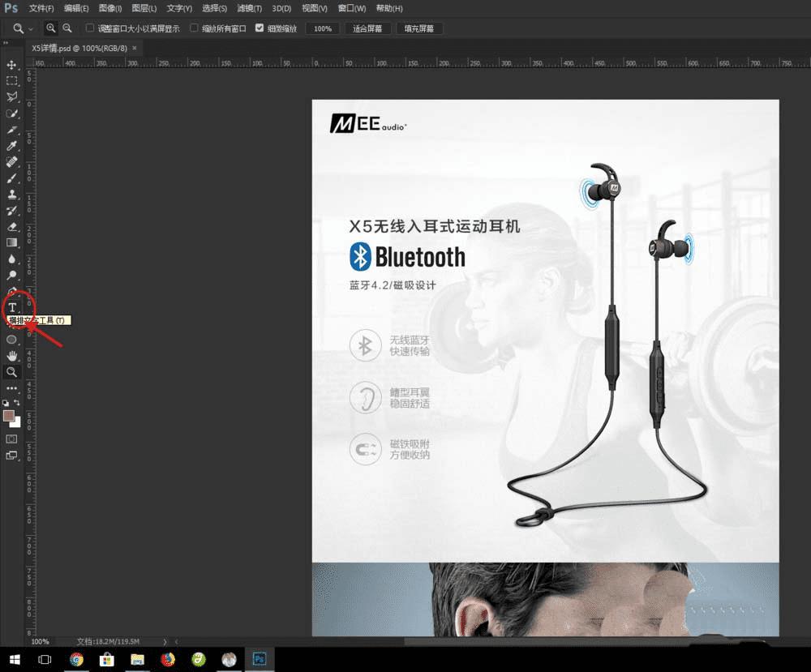Viewport: 811px width, 672px height.
Task: Click the Photoshop logo in menu bar
Action: tap(11, 8)
